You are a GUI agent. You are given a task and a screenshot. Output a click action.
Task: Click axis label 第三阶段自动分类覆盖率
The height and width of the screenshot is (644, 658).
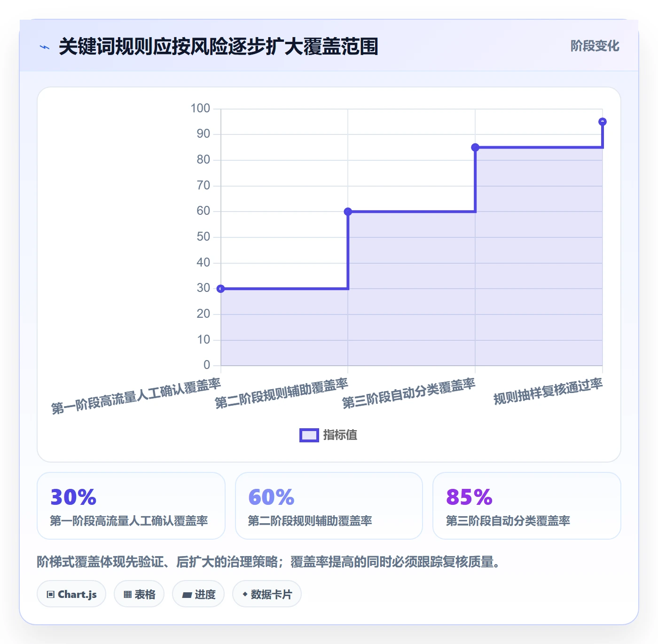point(408,393)
